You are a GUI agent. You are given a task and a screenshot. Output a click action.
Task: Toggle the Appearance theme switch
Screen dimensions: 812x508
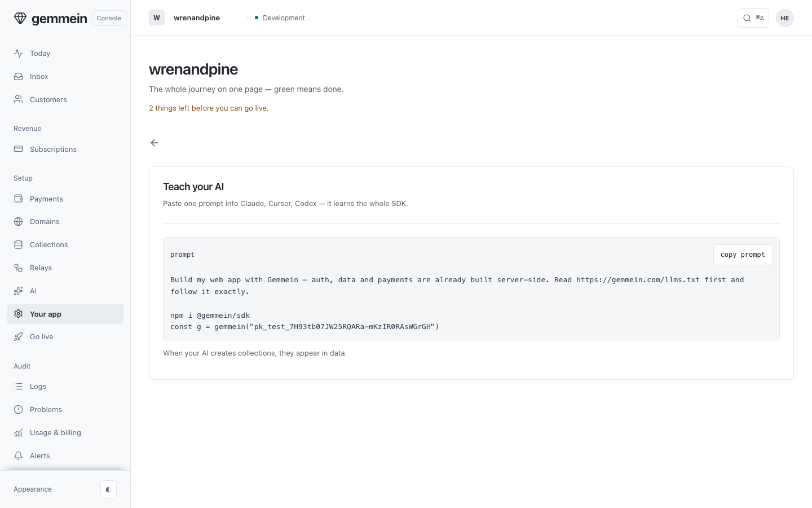[x=108, y=489]
